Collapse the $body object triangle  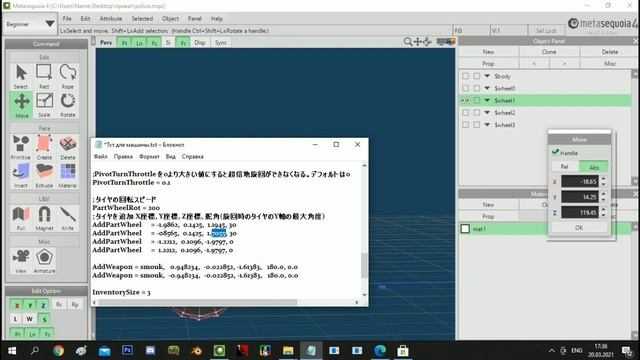487,76
